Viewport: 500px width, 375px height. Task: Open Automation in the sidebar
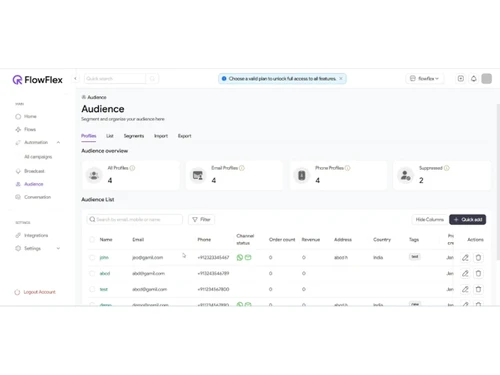click(x=32, y=142)
